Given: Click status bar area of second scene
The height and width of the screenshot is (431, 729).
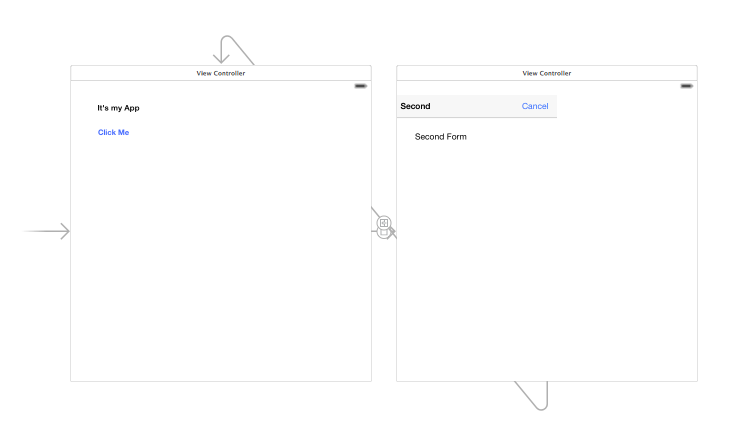Looking at the screenshot, I should (530, 86).
